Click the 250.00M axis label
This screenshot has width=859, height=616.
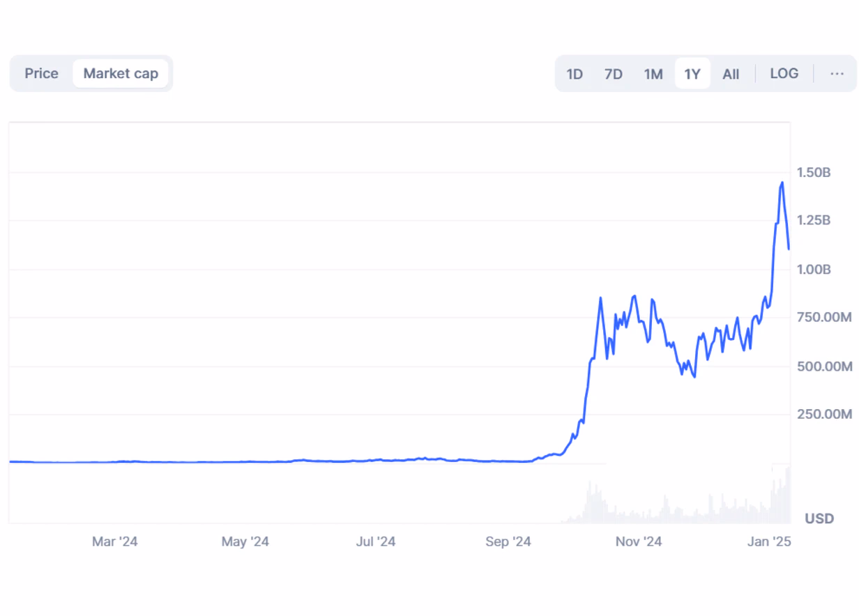point(824,415)
